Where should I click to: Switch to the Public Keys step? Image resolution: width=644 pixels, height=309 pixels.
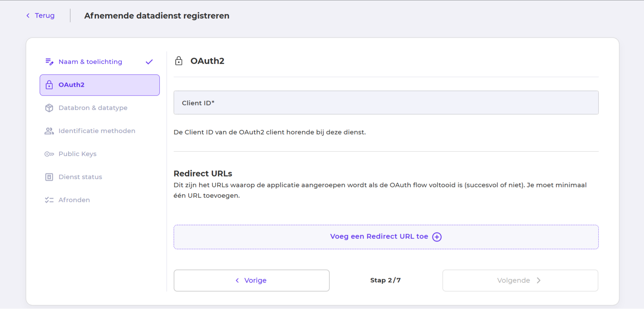[x=77, y=154]
